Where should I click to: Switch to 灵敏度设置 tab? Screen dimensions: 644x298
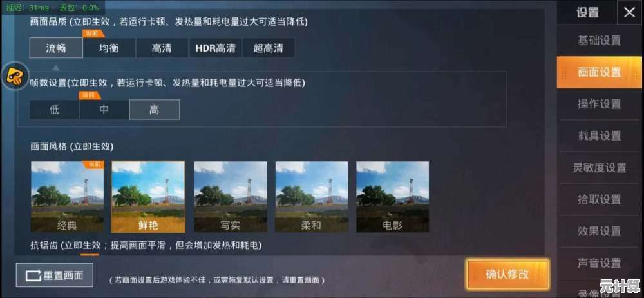599,168
